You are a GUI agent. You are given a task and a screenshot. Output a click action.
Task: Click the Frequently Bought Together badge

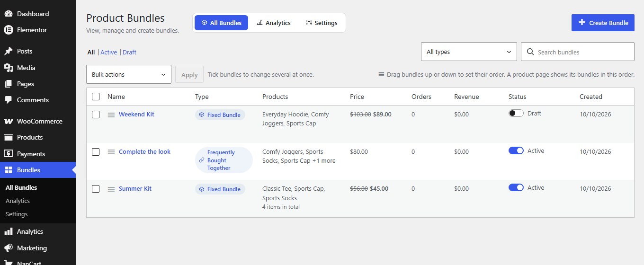[224, 160]
